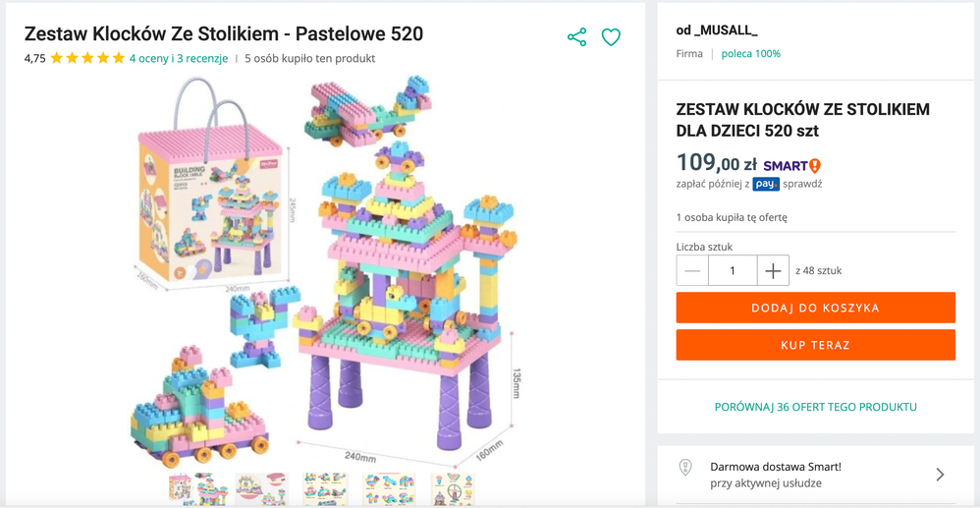980x508 pixels.
Task: Click the share icon
Action: pyautogui.click(x=576, y=37)
